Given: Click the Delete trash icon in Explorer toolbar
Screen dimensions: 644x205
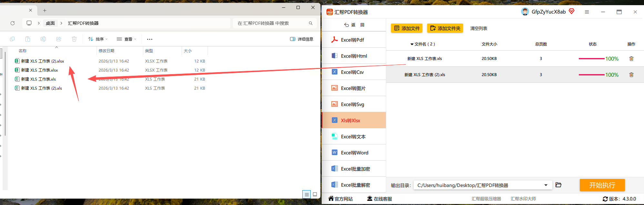Looking at the screenshot, I should (74, 39).
